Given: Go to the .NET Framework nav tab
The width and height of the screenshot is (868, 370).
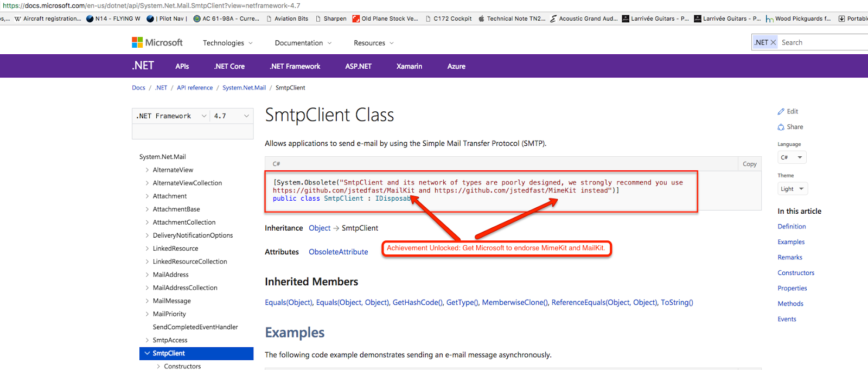Looking at the screenshot, I should (x=295, y=66).
